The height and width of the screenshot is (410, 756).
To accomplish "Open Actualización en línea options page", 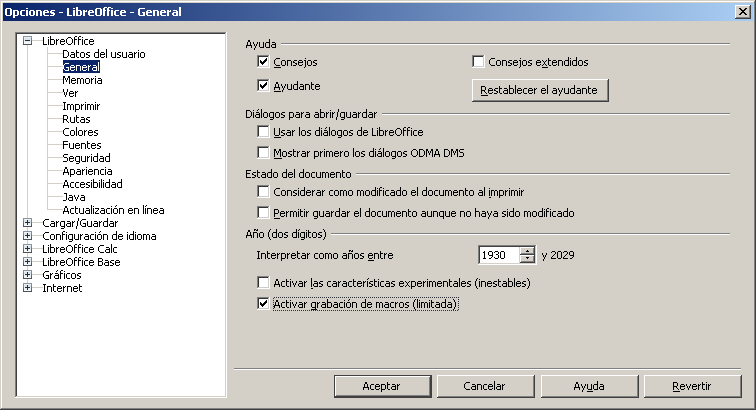I will pos(113,210).
